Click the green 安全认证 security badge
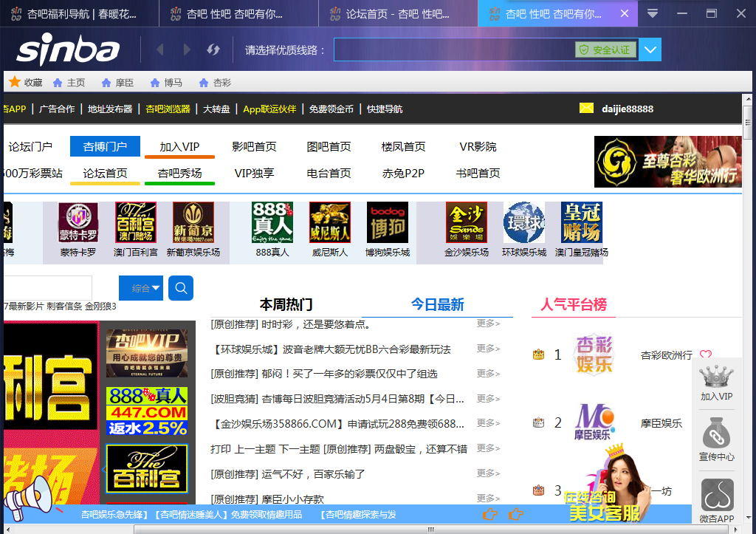This screenshot has width=756, height=534. click(605, 49)
